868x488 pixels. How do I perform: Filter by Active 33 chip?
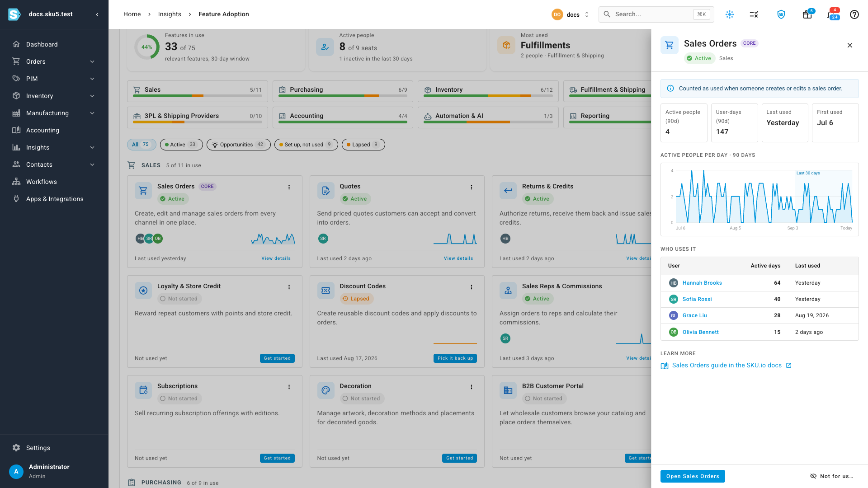181,145
